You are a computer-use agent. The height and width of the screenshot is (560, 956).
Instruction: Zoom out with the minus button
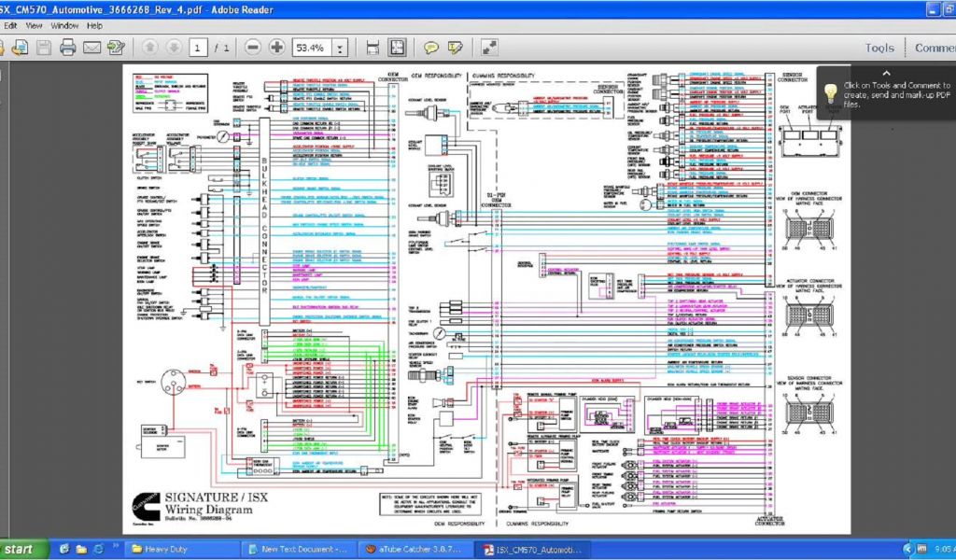point(253,48)
